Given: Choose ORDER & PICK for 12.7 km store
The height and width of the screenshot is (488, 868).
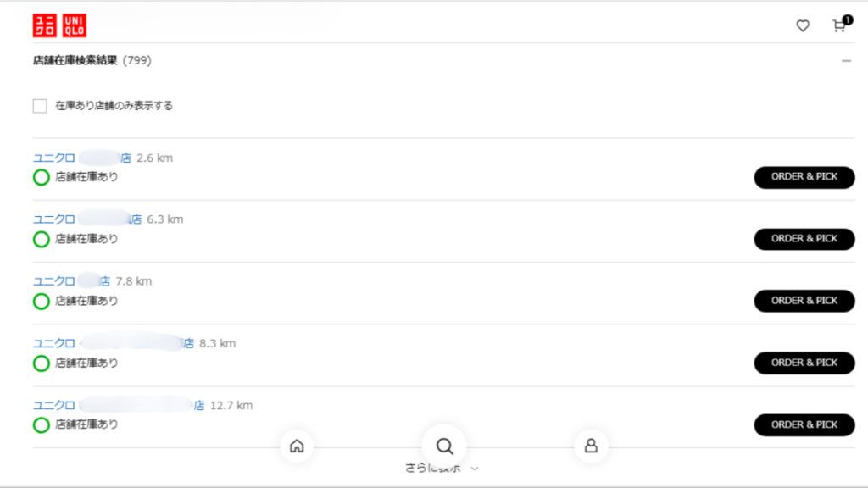Looking at the screenshot, I should (804, 424).
